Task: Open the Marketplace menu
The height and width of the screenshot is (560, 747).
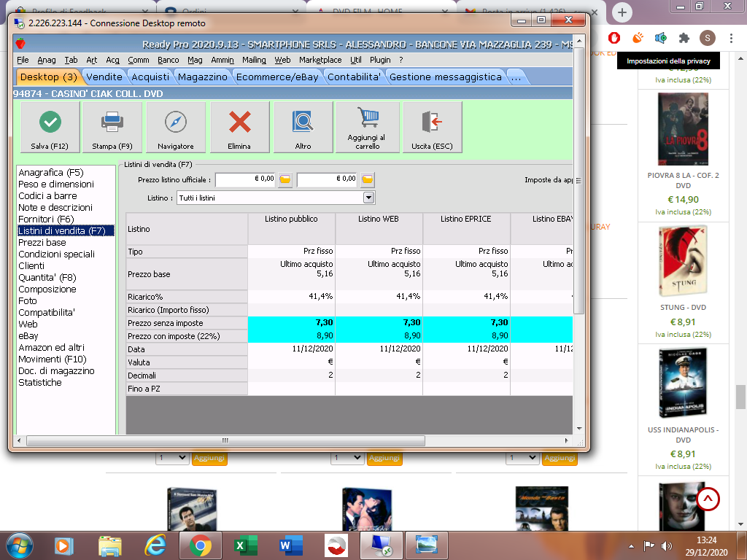Action: click(320, 60)
